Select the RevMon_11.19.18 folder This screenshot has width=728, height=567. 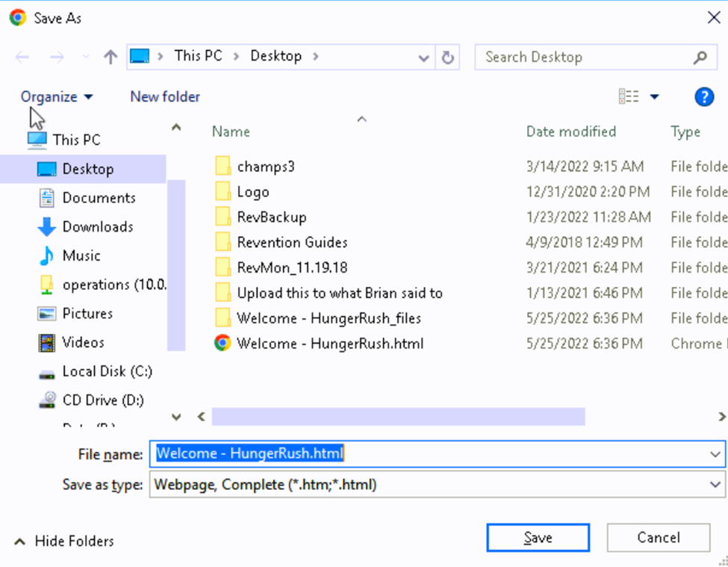292,267
